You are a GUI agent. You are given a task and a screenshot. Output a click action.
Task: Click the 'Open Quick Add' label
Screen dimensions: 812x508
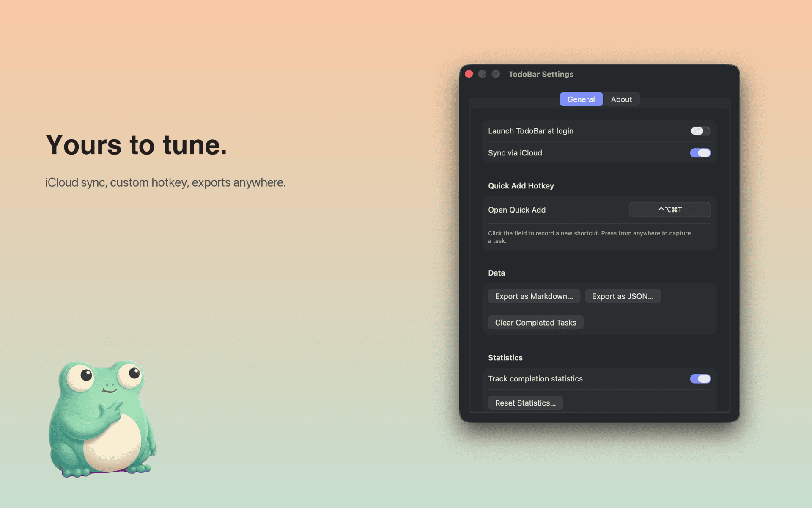517,210
